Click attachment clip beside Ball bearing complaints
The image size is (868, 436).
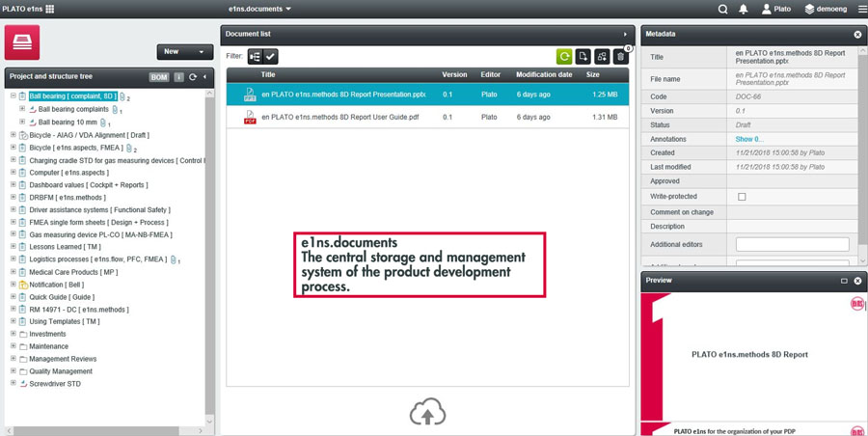[115, 110]
